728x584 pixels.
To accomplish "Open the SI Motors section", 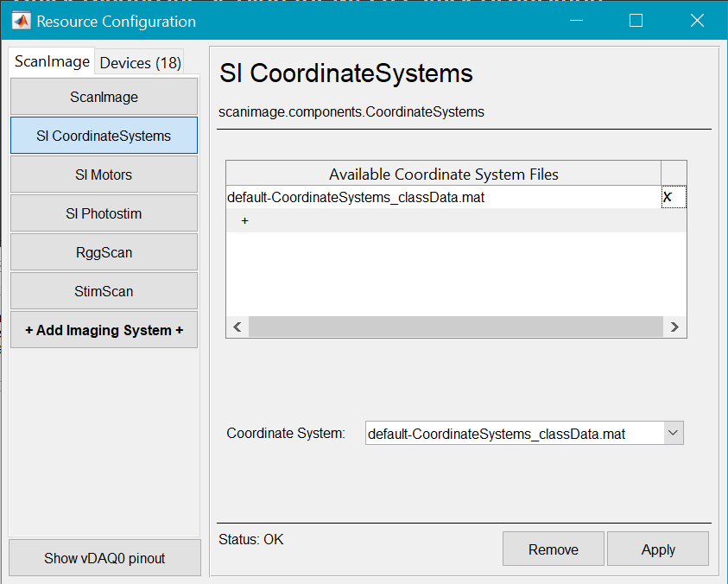I will pyautogui.click(x=104, y=175).
